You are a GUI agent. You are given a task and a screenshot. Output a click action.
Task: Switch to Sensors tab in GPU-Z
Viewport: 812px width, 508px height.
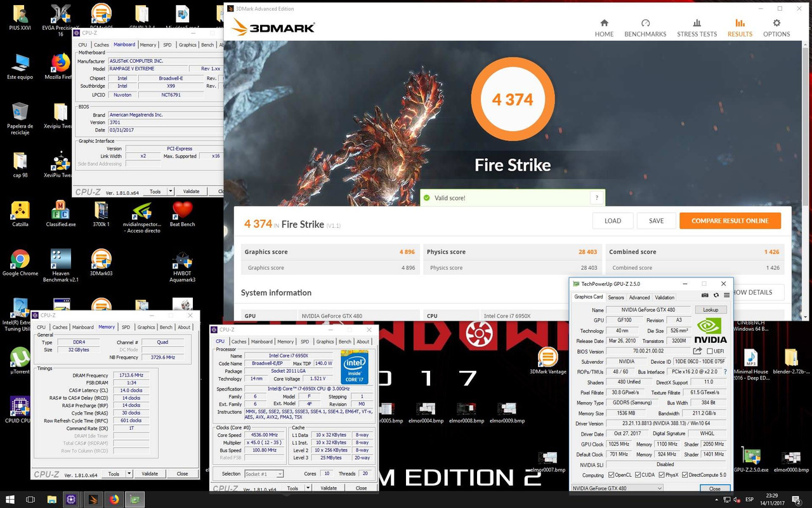pos(616,297)
